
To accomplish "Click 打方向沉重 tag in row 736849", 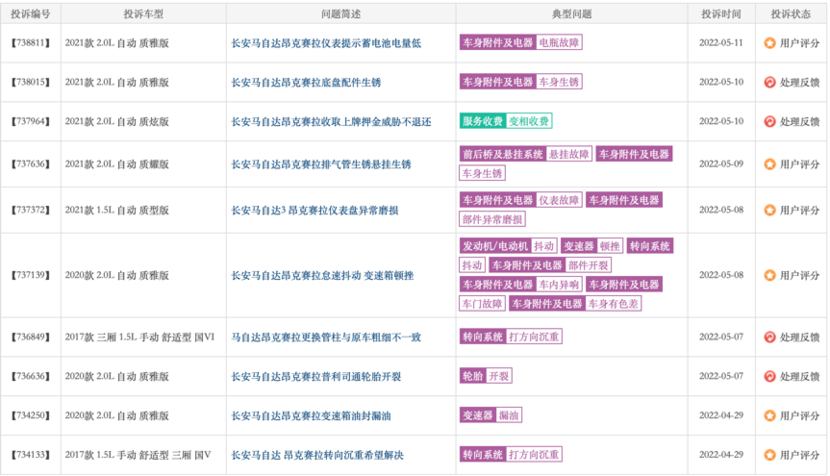I will (x=534, y=337).
